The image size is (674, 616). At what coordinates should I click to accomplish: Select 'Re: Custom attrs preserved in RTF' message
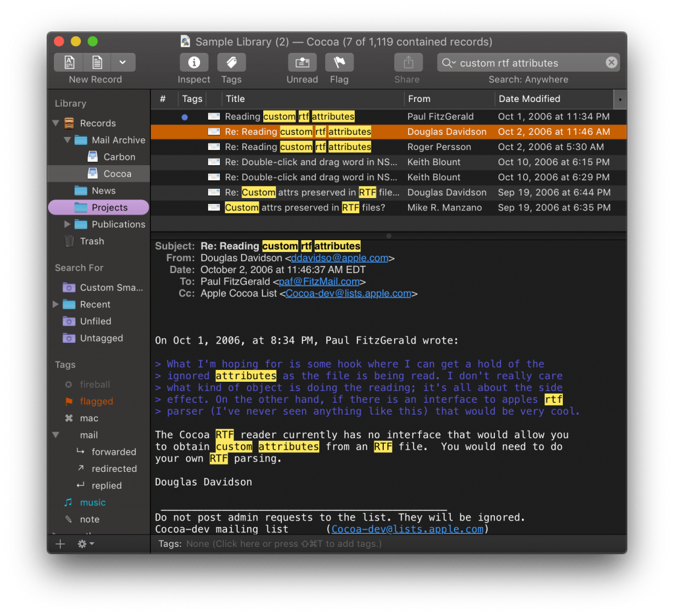click(x=388, y=193)
